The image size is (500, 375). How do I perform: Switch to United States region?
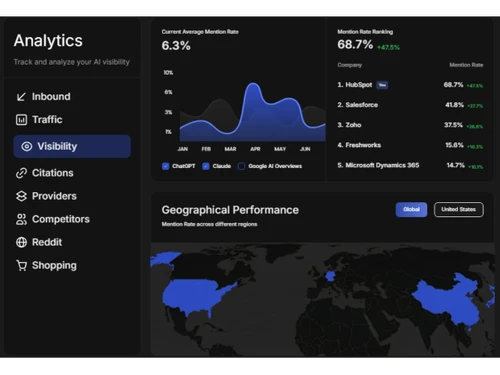[459, 209]
